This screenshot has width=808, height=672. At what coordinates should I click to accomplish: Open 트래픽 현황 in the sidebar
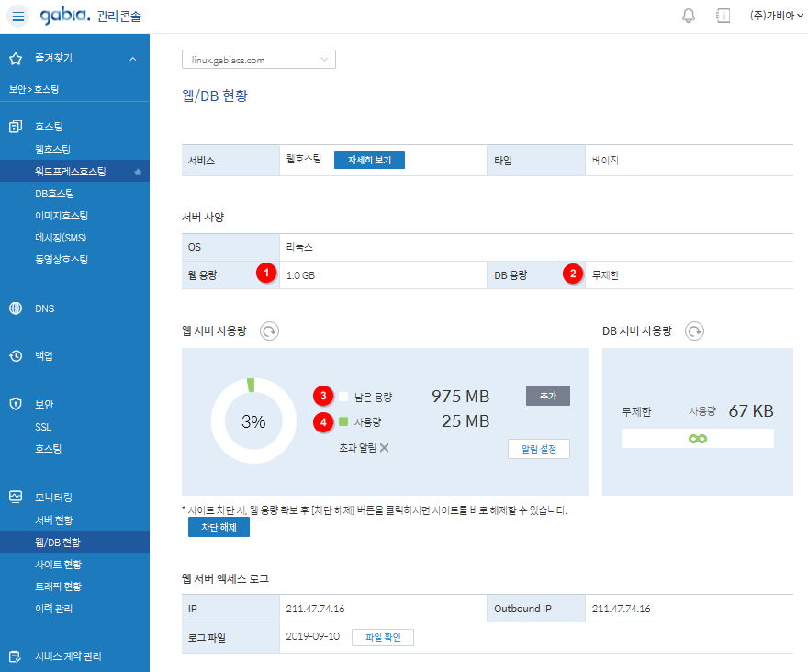click(x=58, y=587)
